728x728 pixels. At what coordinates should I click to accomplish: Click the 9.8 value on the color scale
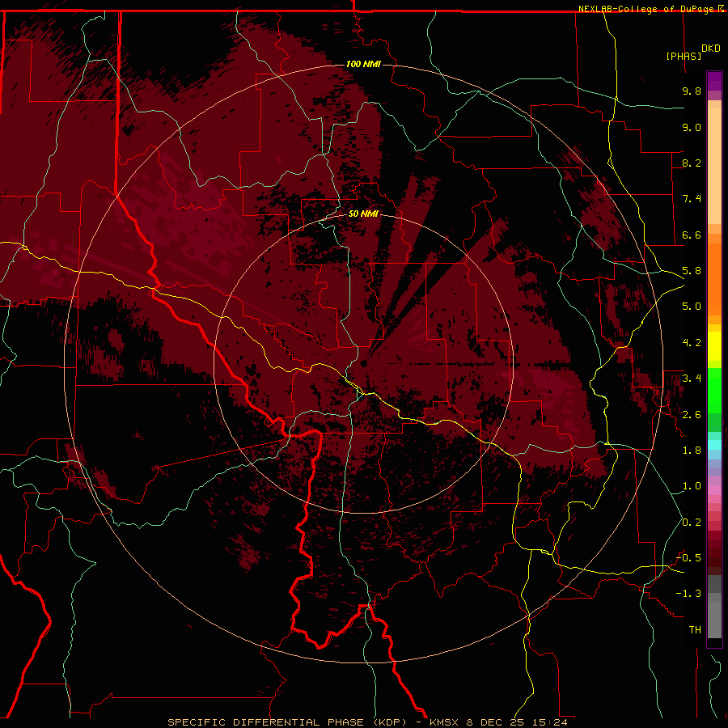click(x=692, y=91)
